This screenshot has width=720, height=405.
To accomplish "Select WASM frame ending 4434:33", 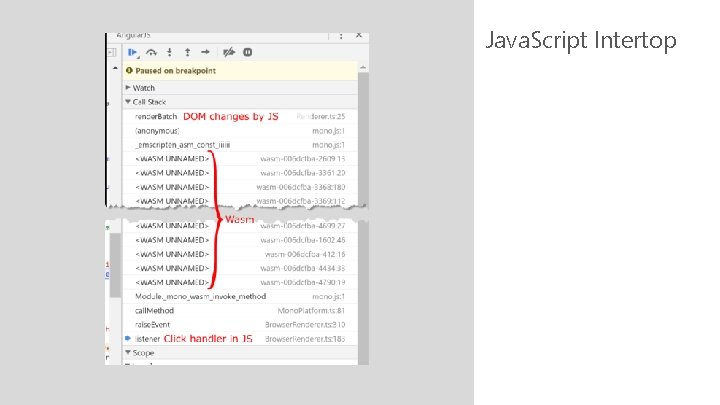I will click(x=240, y=268).
